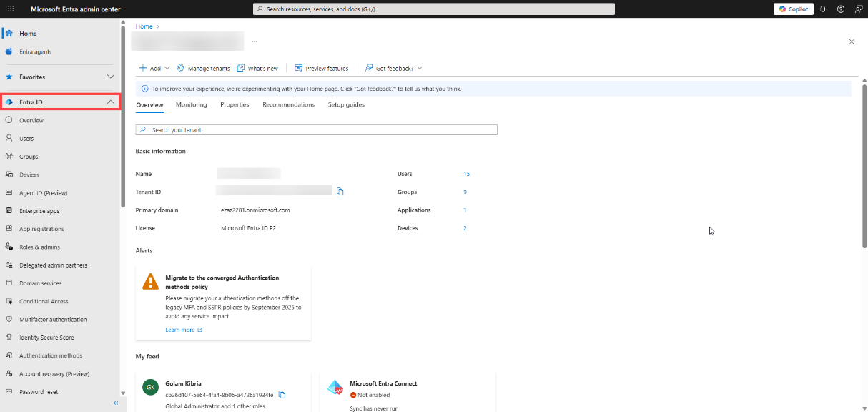The width and height of the screenshot is (868, 412).
Task: Click Home breadcrumb link
Action: (144, 26)
